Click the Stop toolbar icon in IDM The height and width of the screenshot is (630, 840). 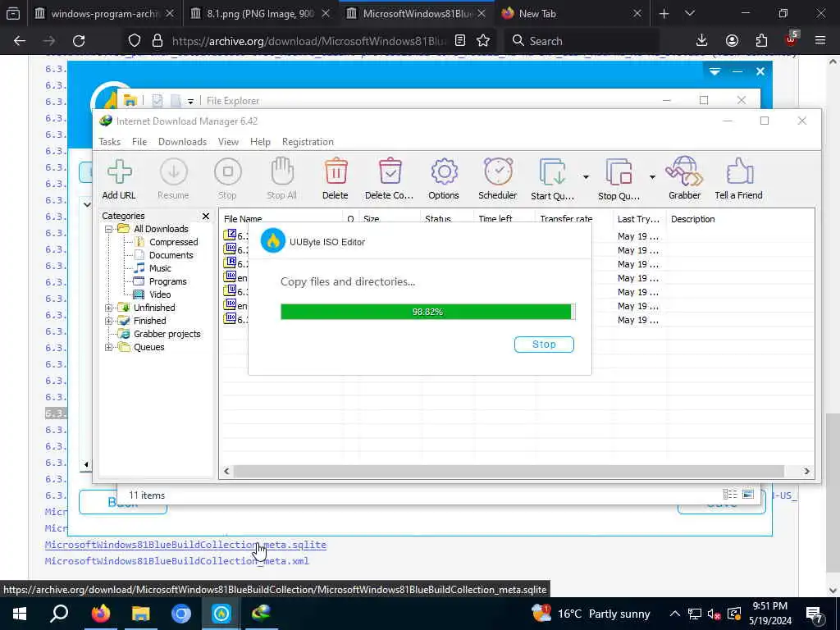tap(227, 179)
